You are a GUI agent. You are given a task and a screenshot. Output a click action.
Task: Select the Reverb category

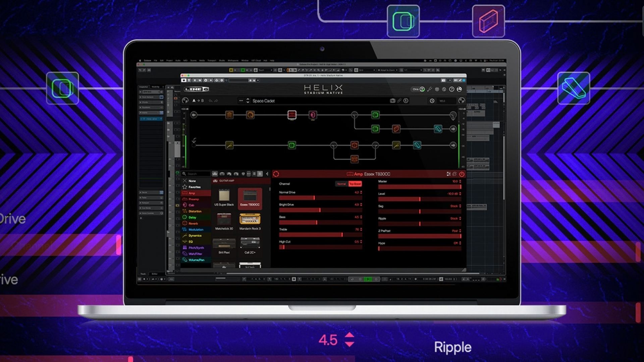pyautogui.click(x=196, y=223)
